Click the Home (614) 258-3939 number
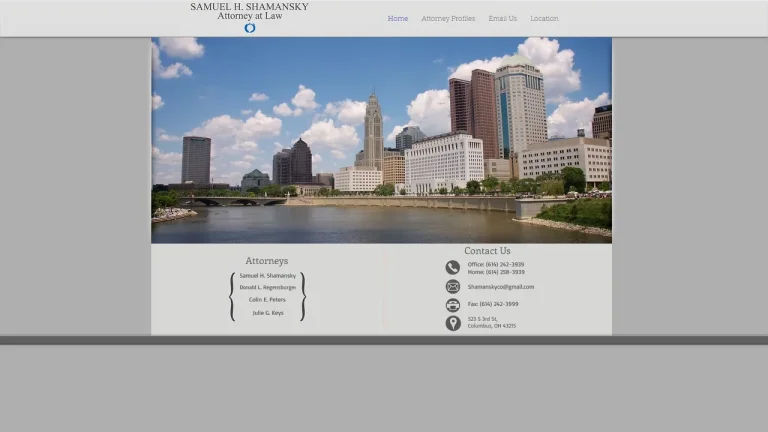The height and width of the screenshot is (432, 768). click(x=496, y=272)
